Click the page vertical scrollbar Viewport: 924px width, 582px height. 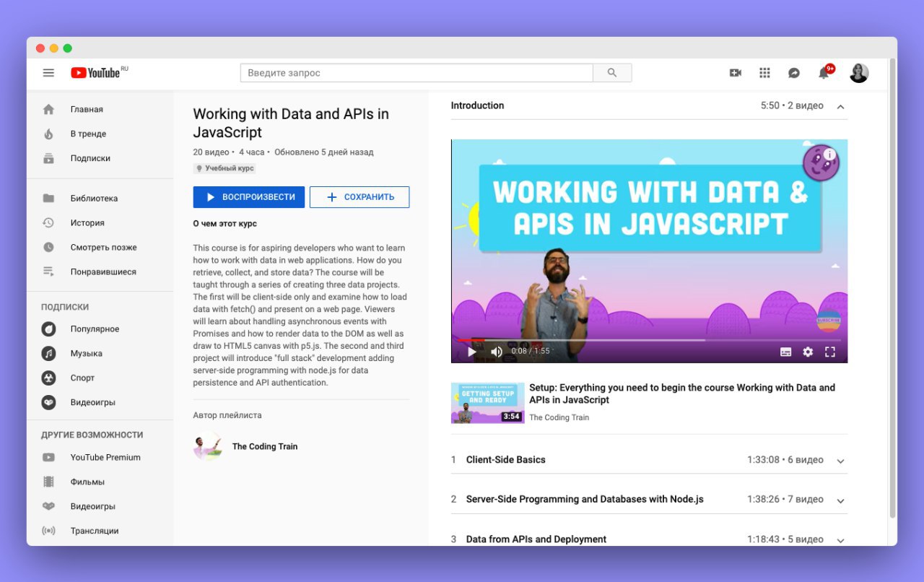tap(893, 289)
